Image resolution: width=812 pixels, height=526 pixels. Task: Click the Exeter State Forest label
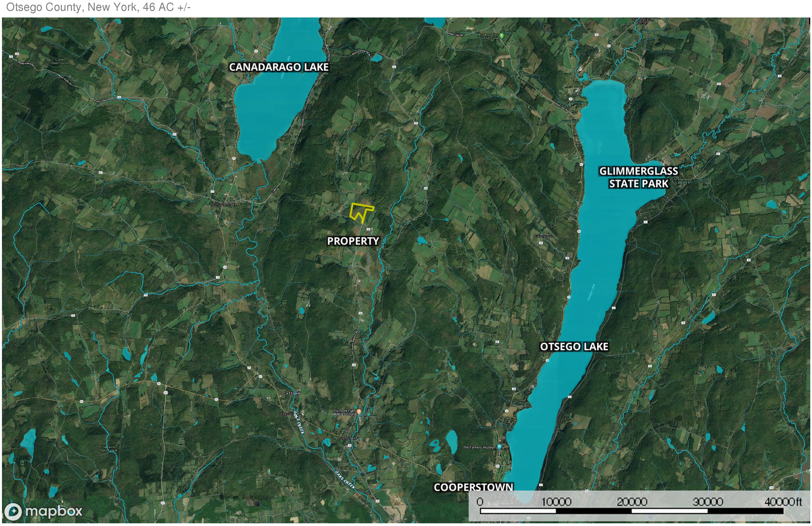(x=60, y=62)
